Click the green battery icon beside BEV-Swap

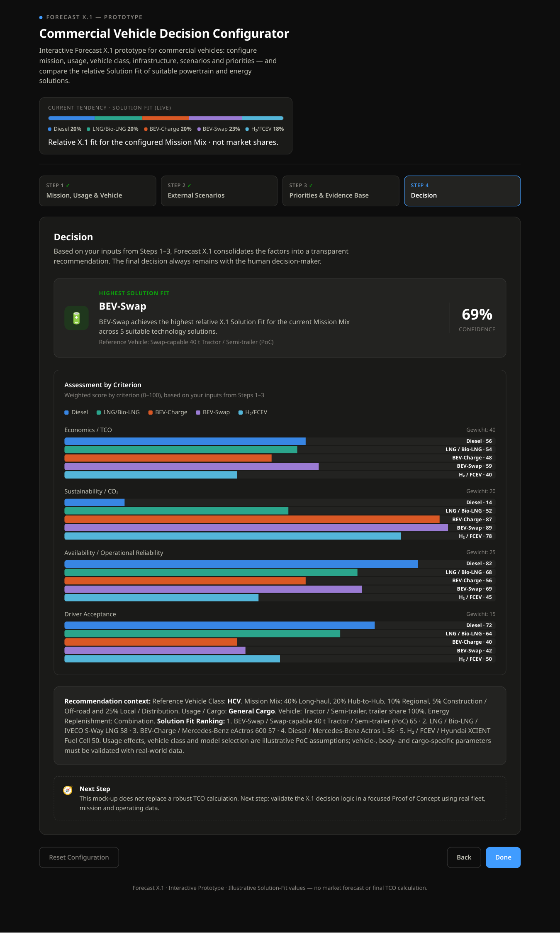[x=76, y=318]
